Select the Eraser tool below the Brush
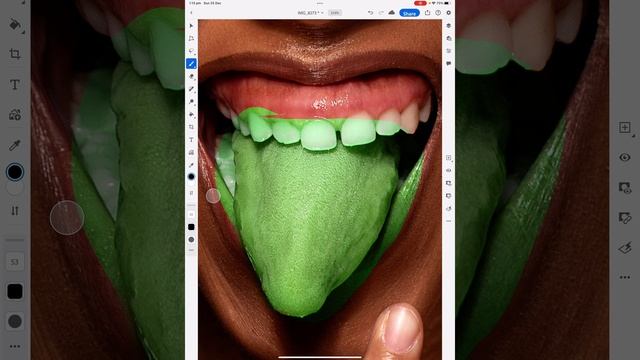 [191, 76]
